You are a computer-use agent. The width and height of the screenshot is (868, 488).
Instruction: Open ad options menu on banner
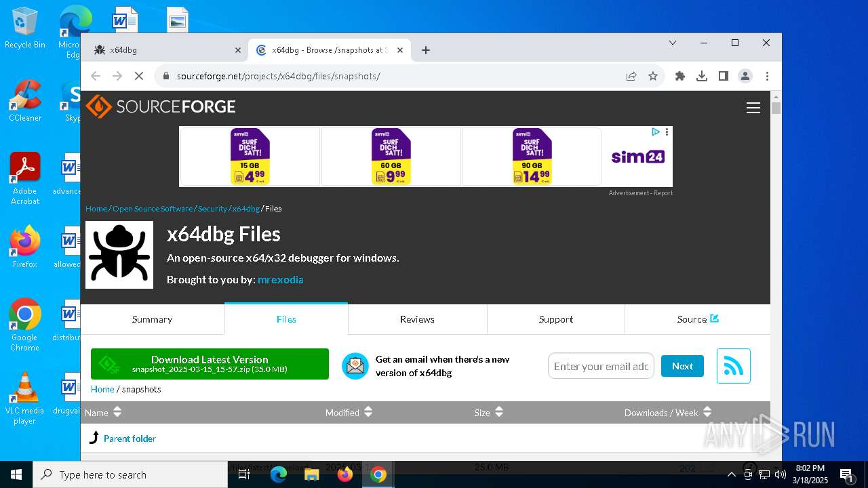tap(667, 132)
